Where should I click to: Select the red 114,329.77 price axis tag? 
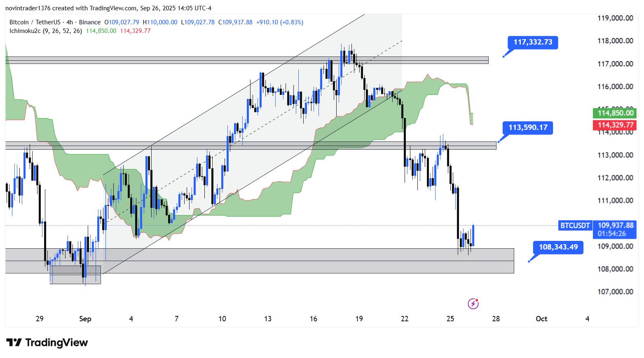[615, 125]
